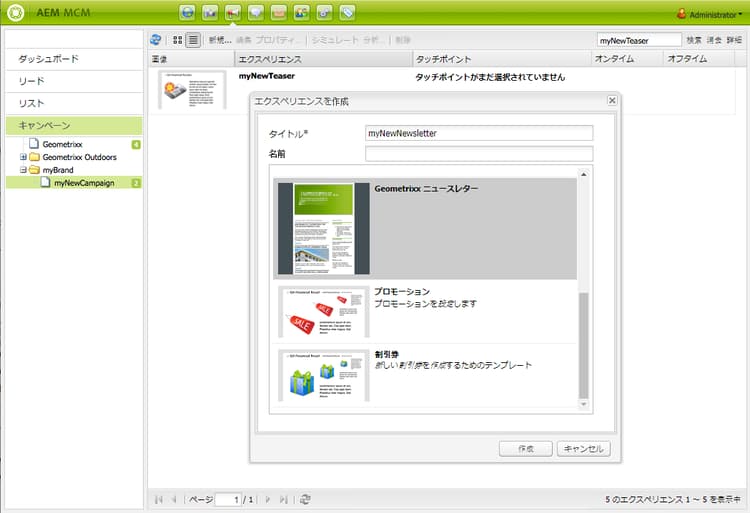
Task: Sort by the タッチポイント column header
Action: [x=502, y=59]
